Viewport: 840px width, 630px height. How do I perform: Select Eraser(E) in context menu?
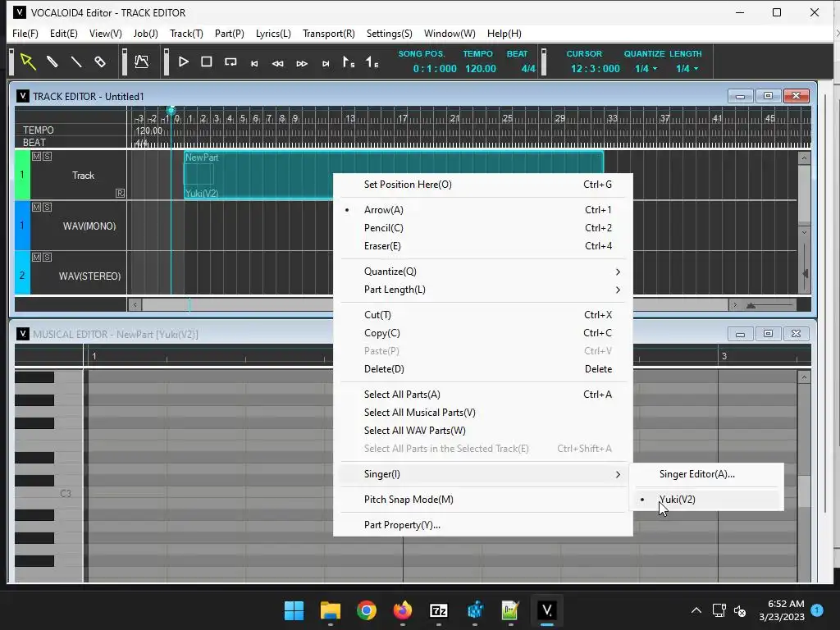482,246
